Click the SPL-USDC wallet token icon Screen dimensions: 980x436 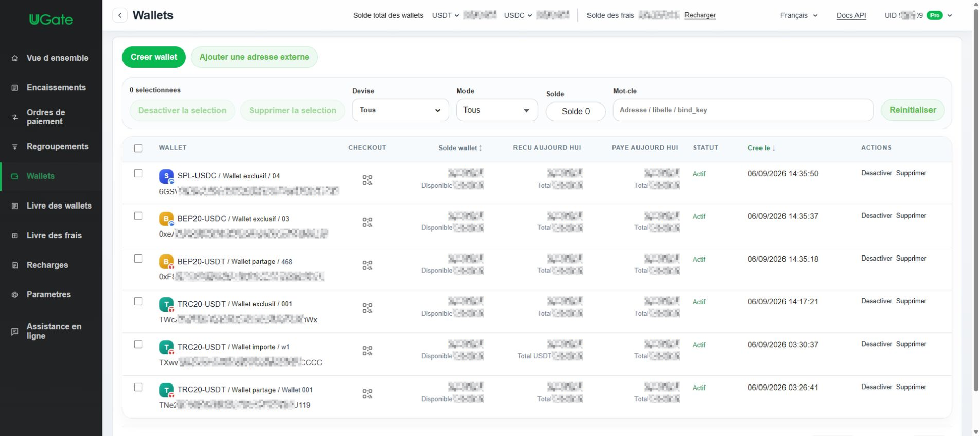[x=166, y=176]
